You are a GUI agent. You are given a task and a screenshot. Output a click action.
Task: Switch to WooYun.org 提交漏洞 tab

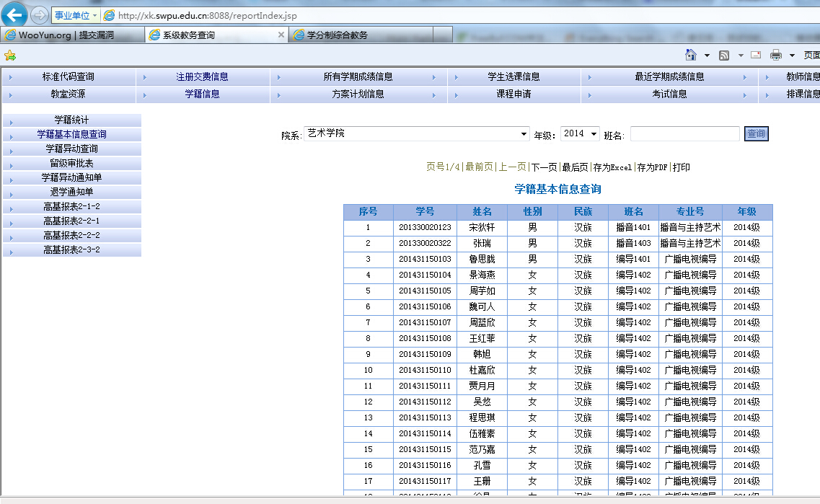pyautogui.click(x=73, y=35)
